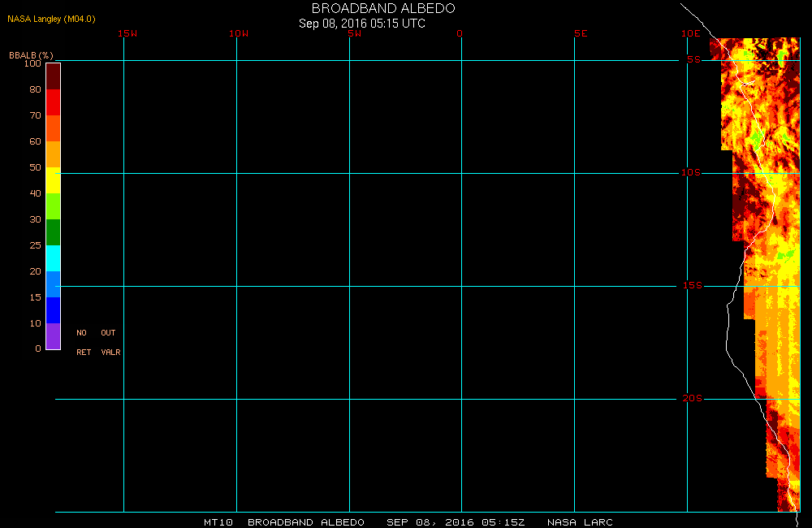812x528 pixels.
Task: Click the NASA Langley (M04.0) label
Action: tap(51, 19)
